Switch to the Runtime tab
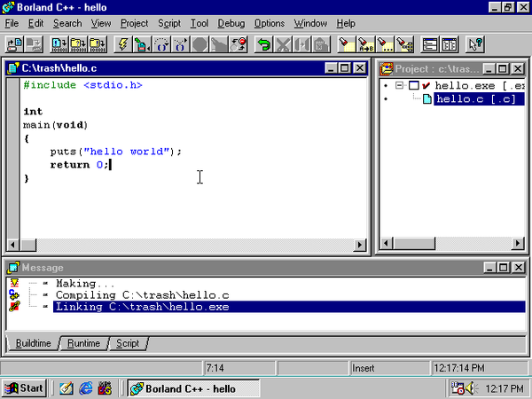Image resolution: width=532 pixels, height=399 pixels. [83, 343]
